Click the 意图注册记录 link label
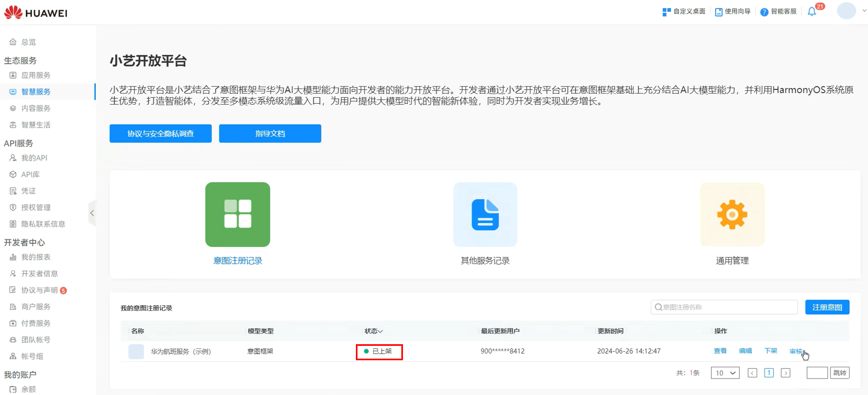The height and width of the screenshot is (395, 868). point(238,261)
